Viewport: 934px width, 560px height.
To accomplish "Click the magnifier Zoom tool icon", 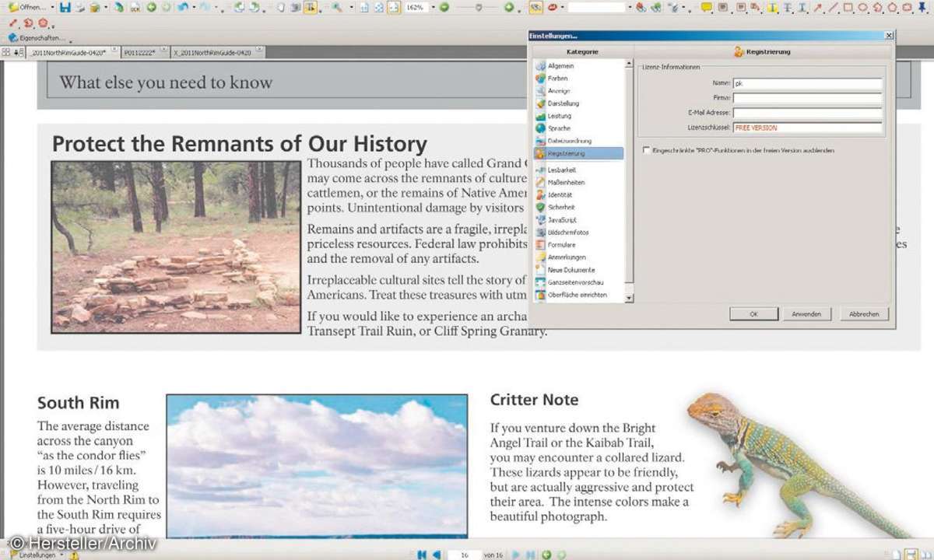I will 336,7.
